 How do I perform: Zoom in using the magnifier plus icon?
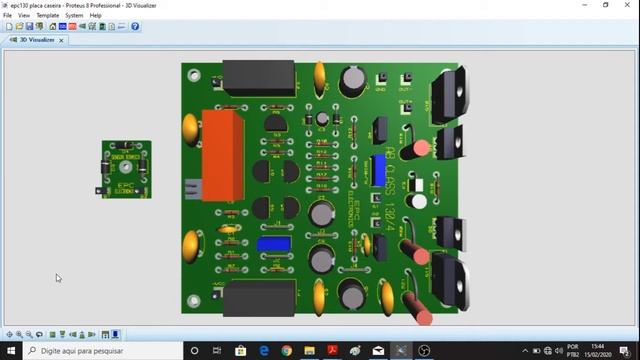[x=19, y=335]
